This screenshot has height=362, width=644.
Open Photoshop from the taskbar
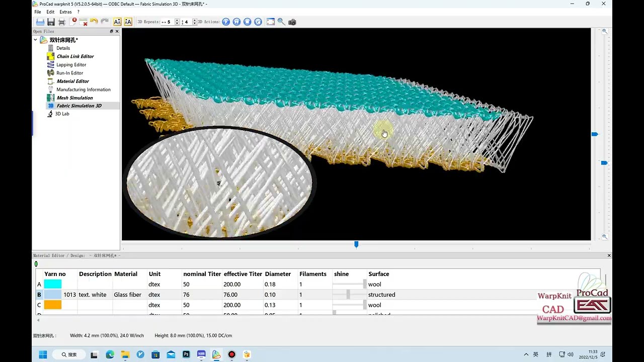(x=186, y=354)
